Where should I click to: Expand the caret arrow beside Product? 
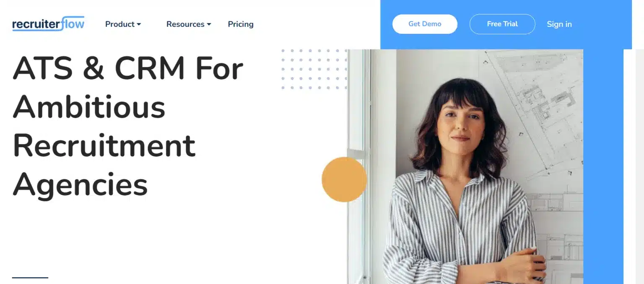click(x=139, y=25)
